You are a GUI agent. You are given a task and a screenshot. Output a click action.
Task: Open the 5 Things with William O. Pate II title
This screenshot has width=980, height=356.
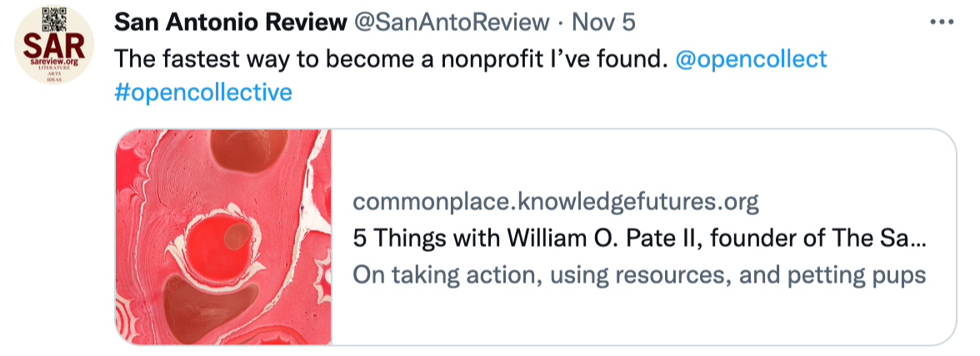tap(639, 238)
